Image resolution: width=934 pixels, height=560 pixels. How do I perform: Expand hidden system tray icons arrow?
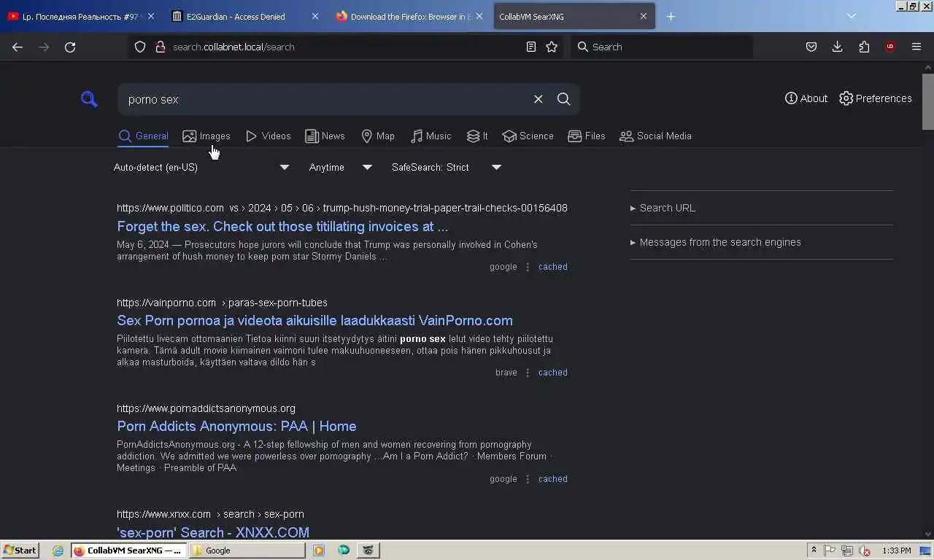814,551
